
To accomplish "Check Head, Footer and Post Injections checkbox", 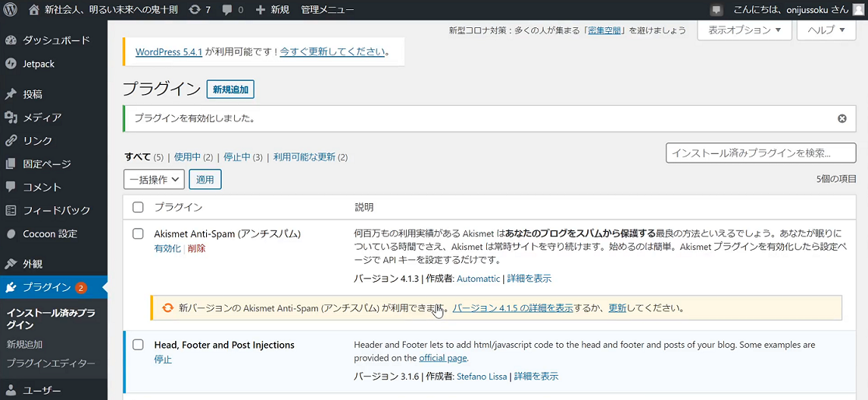I will click(138, 345).
